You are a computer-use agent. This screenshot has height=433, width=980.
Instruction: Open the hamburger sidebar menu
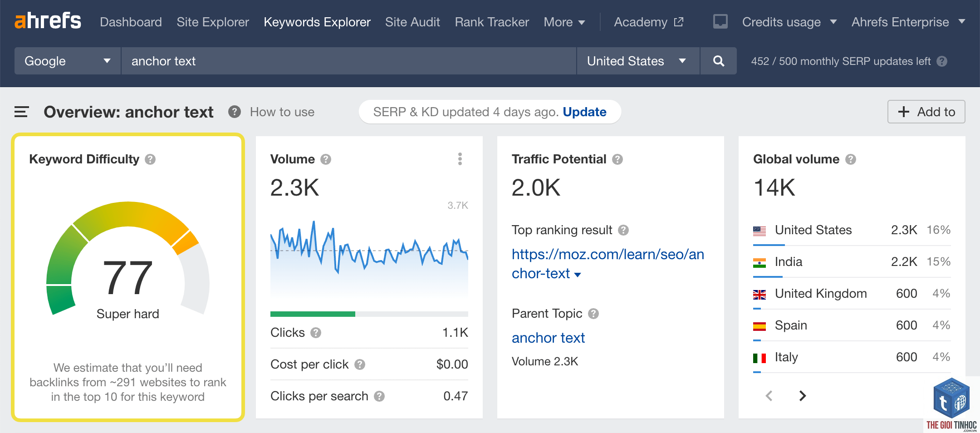click(x=21, y=112)
